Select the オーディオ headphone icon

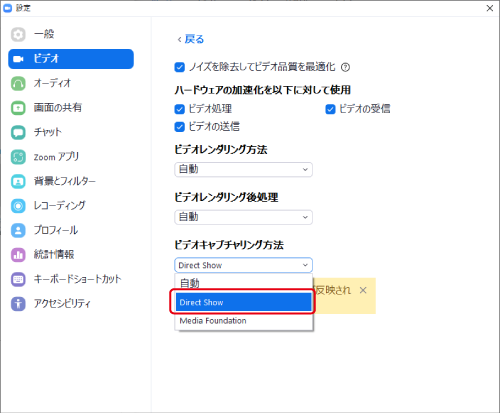(x=18, y=83)
